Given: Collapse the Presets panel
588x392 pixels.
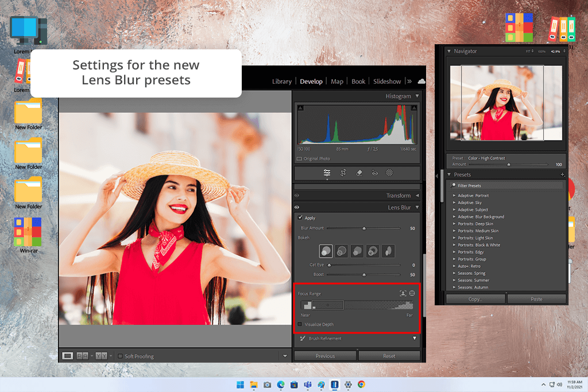Looking at the screenshot, I should (449, 174).
